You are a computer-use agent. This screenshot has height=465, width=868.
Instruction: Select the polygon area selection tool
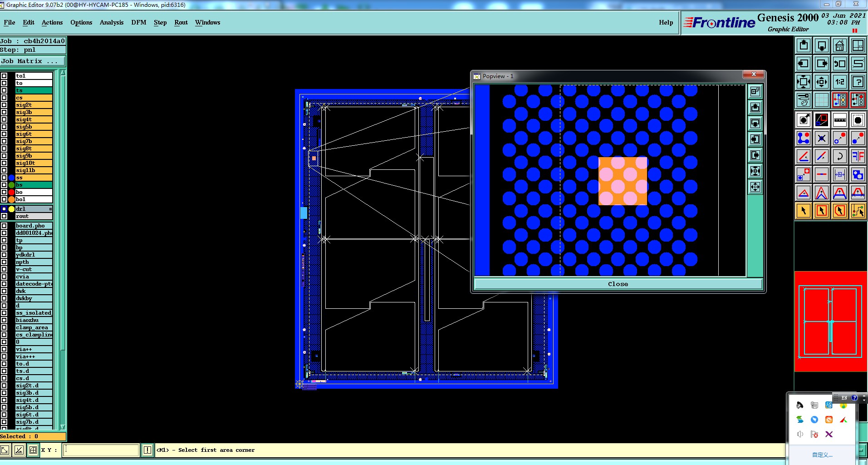click(x=840, y=211)
